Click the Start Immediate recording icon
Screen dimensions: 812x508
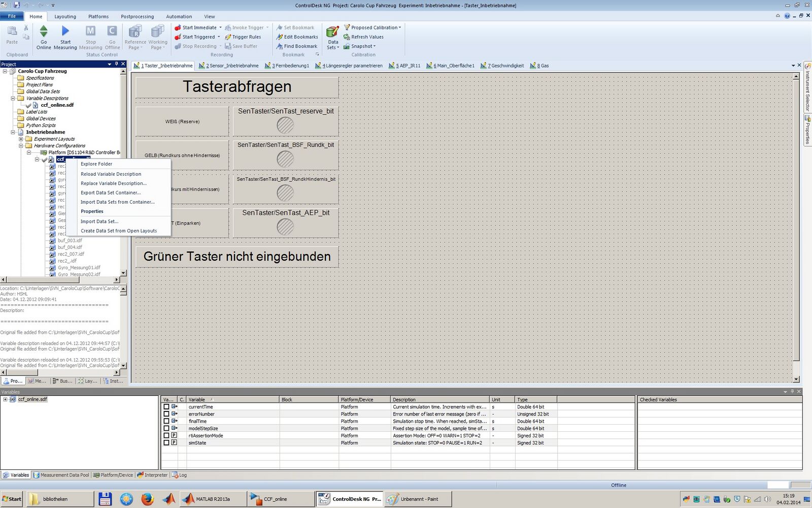pos(178,28)
